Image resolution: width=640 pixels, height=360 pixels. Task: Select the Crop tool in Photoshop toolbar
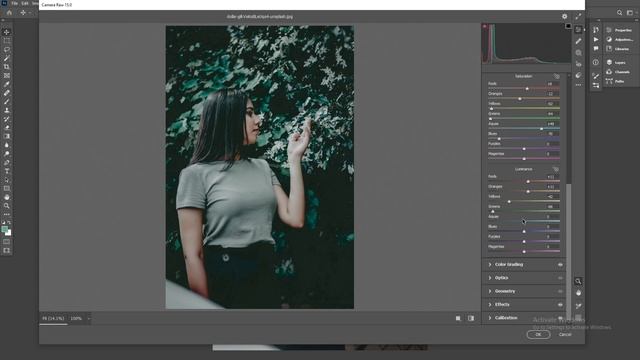point(7,67)
